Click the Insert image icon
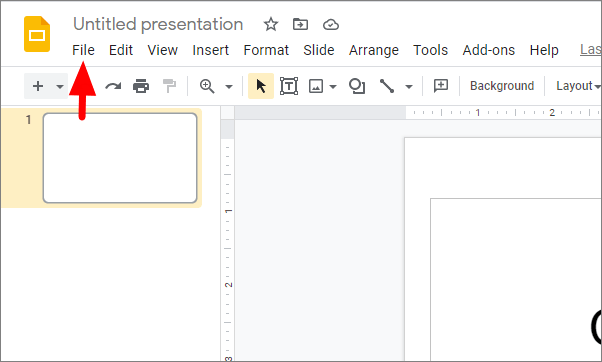The width and height of the screenshot is (602, 362). [316, 86]
